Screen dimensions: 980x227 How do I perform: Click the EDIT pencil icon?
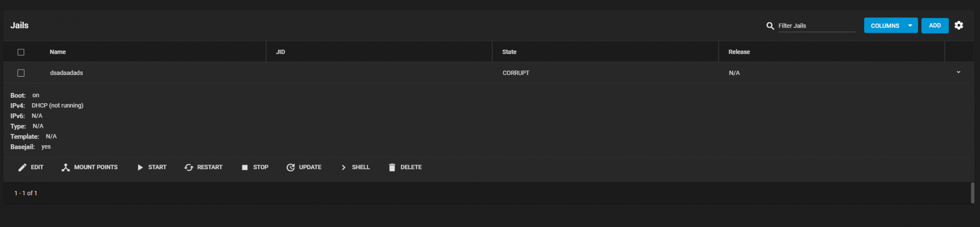[22, 168]
